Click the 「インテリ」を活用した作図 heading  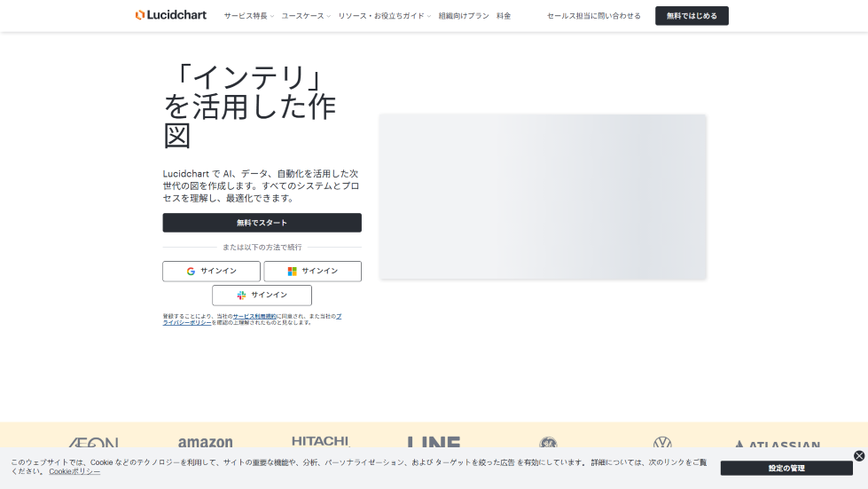pos(250,106)
